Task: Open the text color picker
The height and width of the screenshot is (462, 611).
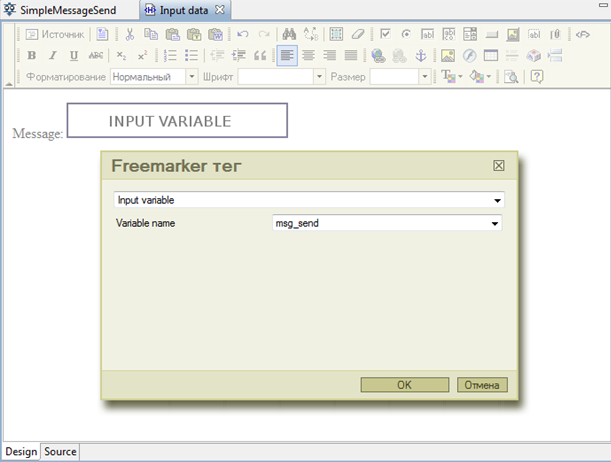Action: [x=451, y=77]
